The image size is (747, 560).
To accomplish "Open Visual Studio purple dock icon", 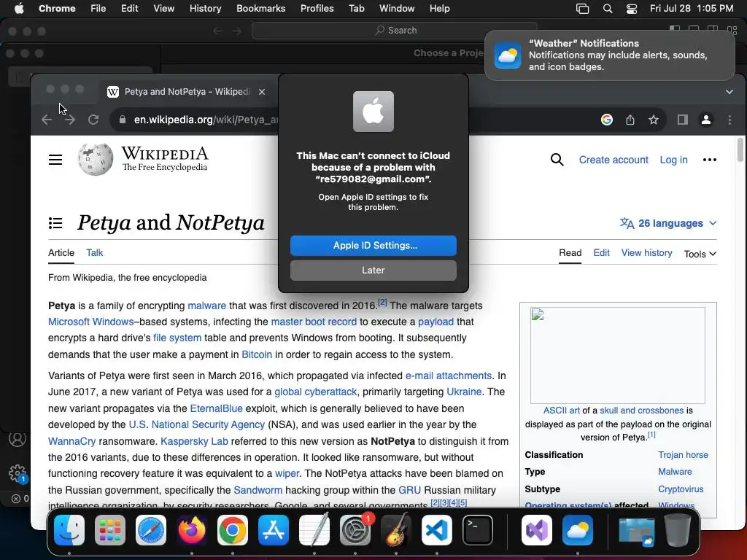I will pyautogui.click(x=537, y=530).
